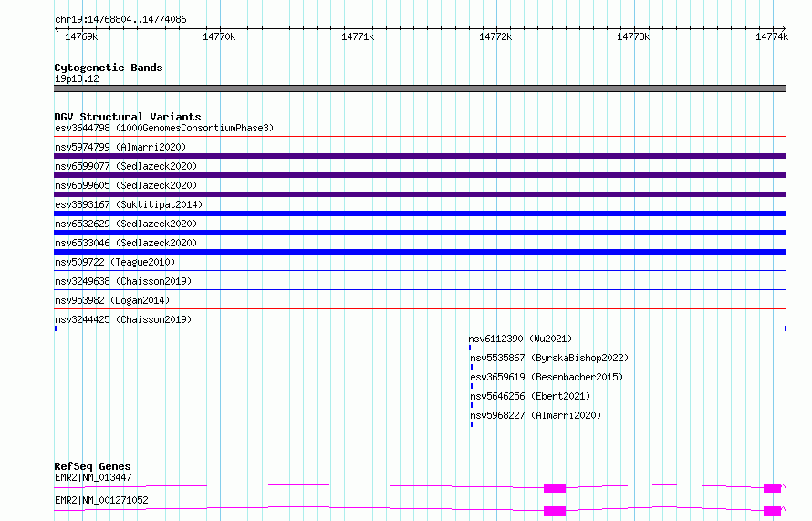This screenshot has height=521, width=812.
Task: Open variant esv3644798 (1000GenomesConsortiumPhase3)
Action: 164,128
